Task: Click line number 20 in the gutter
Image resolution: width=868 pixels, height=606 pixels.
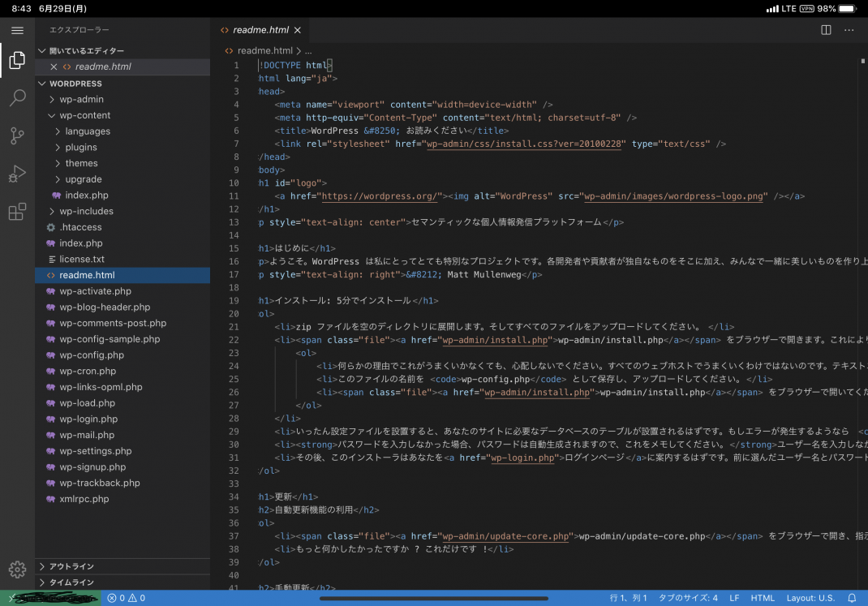Action: (x=234, y=314)
